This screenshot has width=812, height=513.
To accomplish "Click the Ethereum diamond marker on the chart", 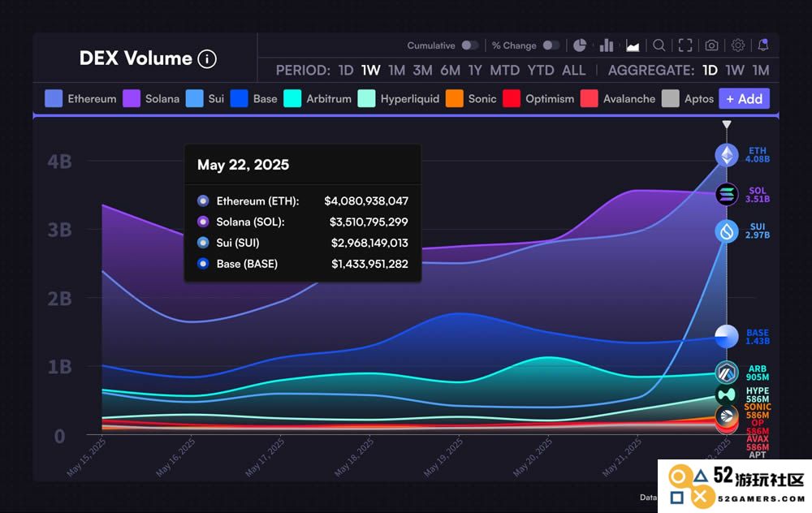I will pyautogui.click(x=727, y=155).
